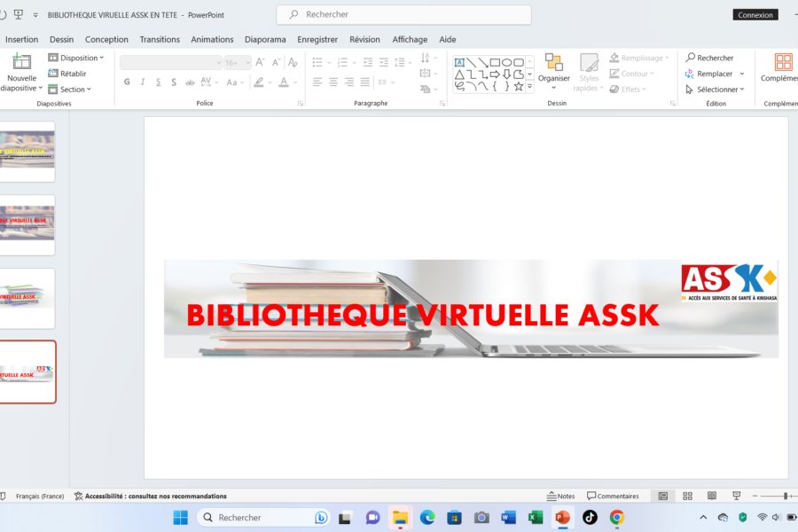This screenshot has height=532, width=798.
Task: Click Français (France) language in status bar
Action: (x=40, y=496)
